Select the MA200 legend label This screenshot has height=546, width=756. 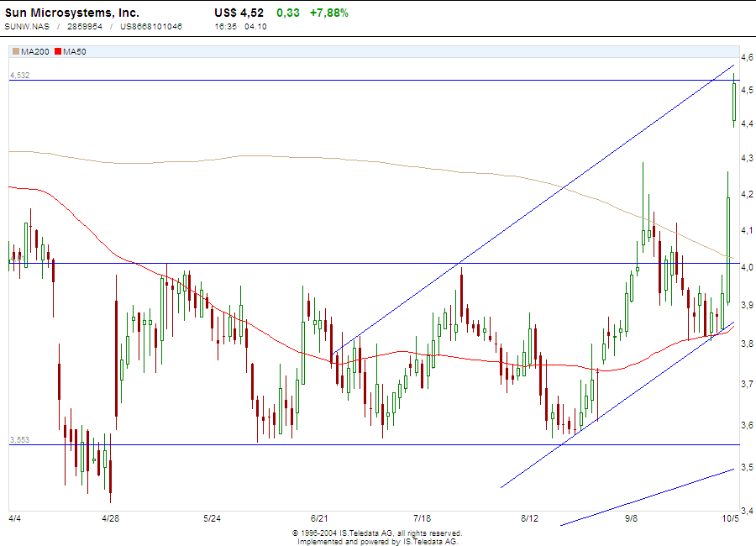(x=34, y=51)
